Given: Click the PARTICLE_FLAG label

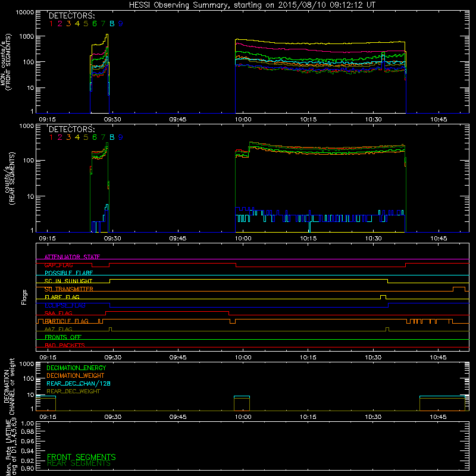Looking at the screenshot, I should point(67,321).
